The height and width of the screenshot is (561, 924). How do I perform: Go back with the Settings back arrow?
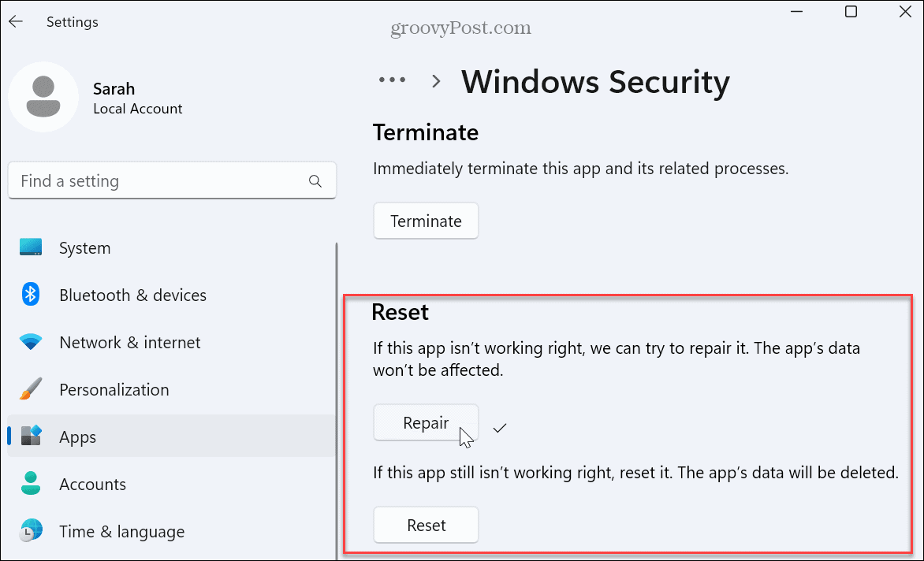(x=16, y=22)
